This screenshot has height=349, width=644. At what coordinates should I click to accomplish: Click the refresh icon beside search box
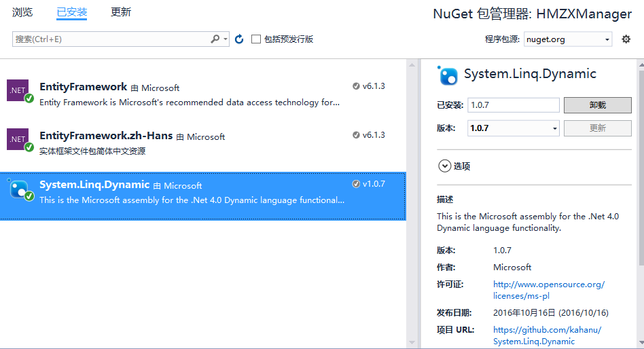239,39
